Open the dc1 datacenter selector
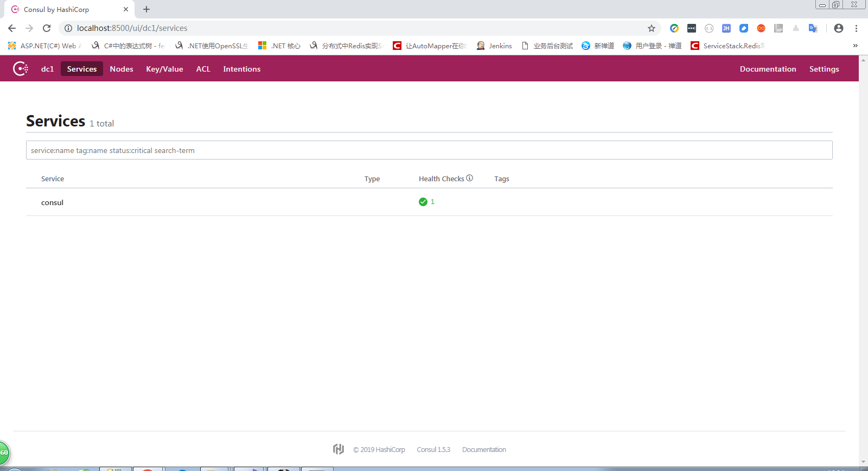868x471 pixels. point(48,69)
